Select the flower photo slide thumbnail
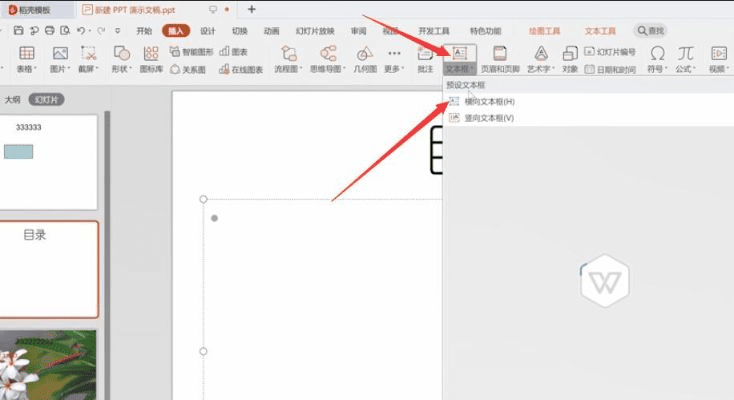Image resolution: width=734 pixels, height=400 pixels. (x=48, y=365)
